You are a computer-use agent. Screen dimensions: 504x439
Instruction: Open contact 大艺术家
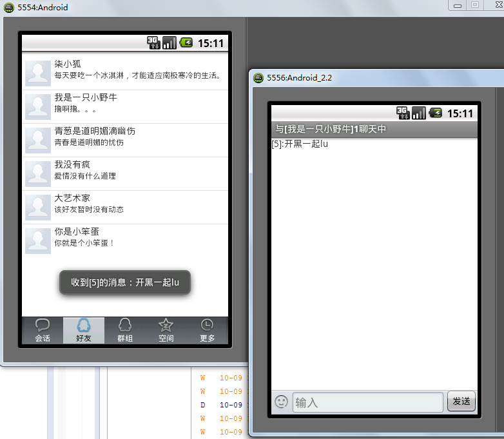coord(139,204)
